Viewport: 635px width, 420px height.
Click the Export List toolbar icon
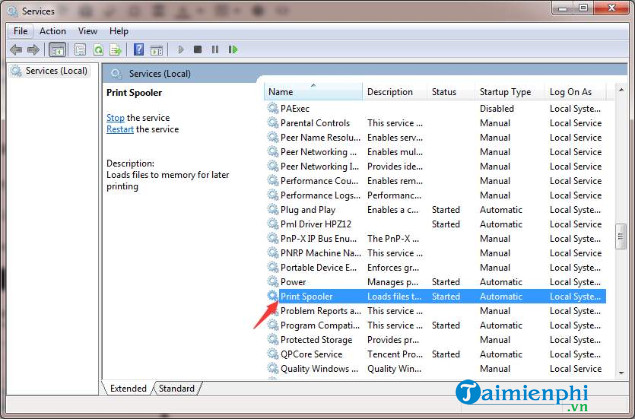pyautogui.click(x=116, y=50)
